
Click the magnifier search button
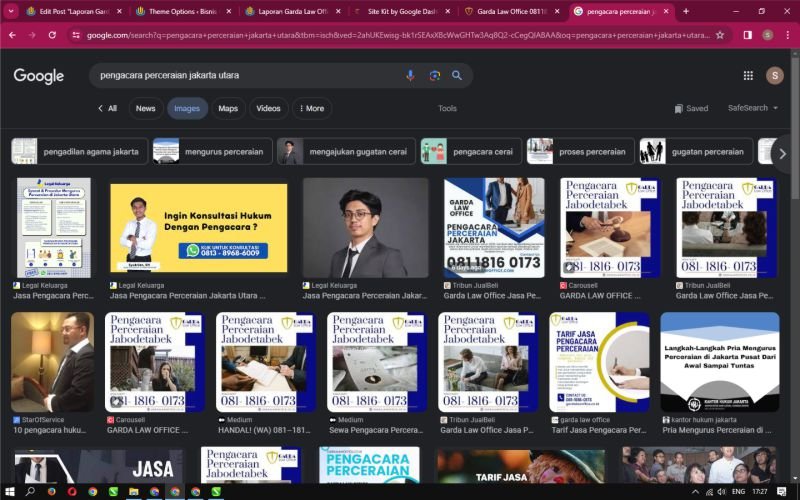[x=457, y=76]
